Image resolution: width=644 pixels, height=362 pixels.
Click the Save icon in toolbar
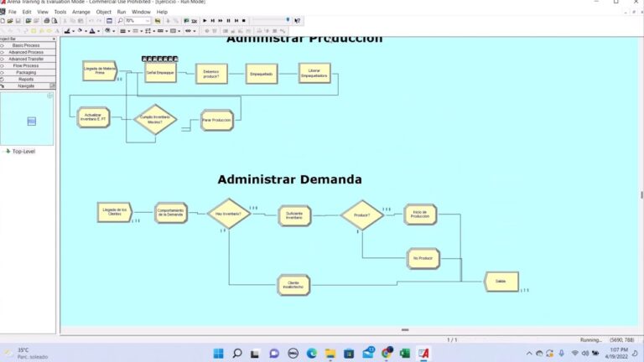[18, 20]
